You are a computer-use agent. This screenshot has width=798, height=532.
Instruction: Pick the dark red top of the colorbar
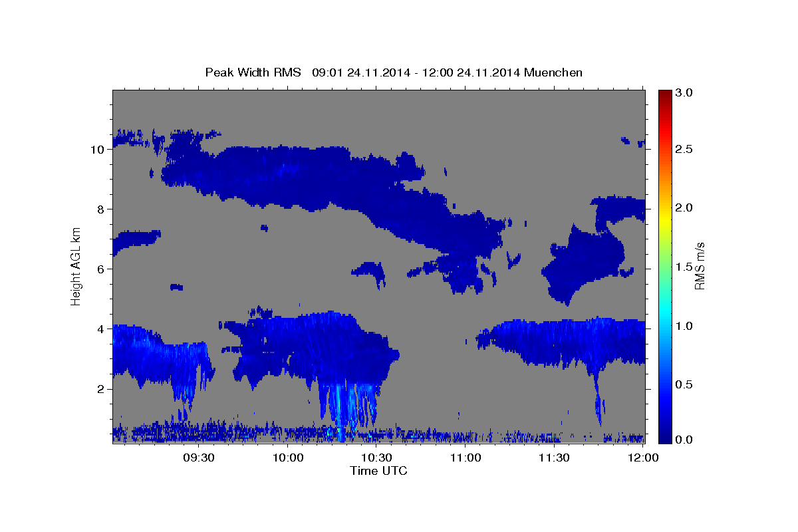664,94
